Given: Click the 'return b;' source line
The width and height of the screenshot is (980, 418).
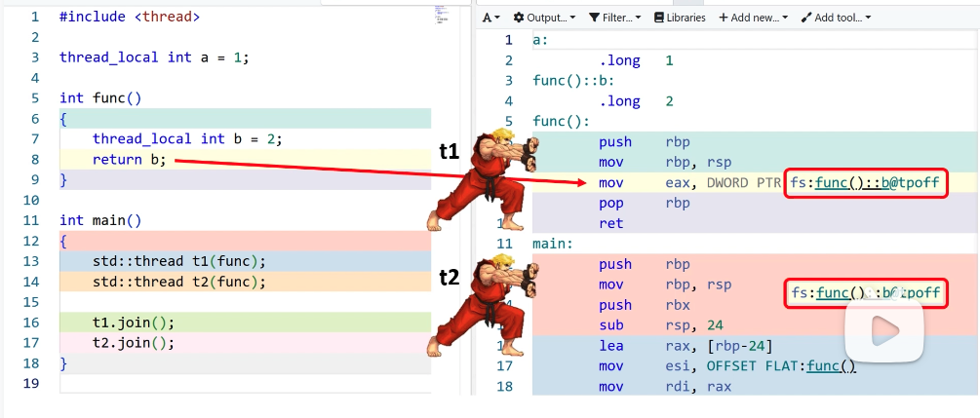Looking at the screenshot, I should tap(130, 160).
